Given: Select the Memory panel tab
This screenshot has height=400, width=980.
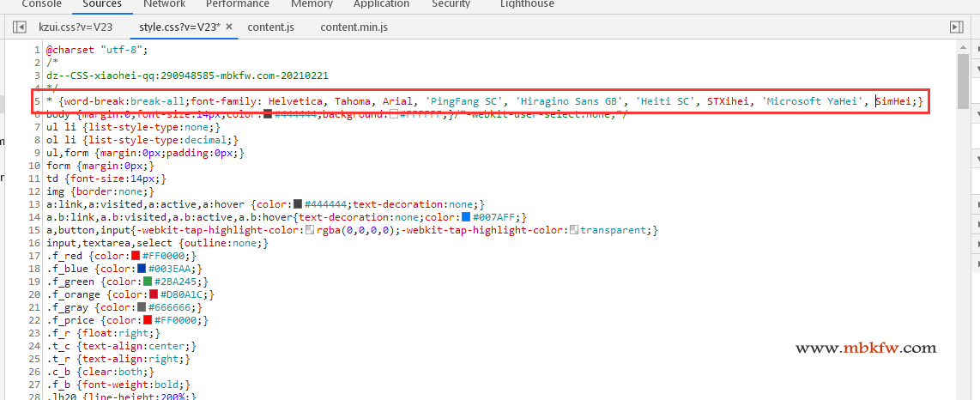Looking at the screenshot, I should tap(312, 4).
